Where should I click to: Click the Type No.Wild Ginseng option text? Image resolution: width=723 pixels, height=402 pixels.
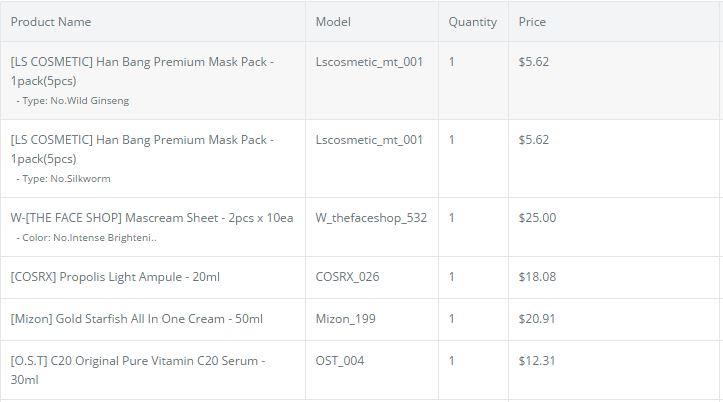tap(73, 101)
